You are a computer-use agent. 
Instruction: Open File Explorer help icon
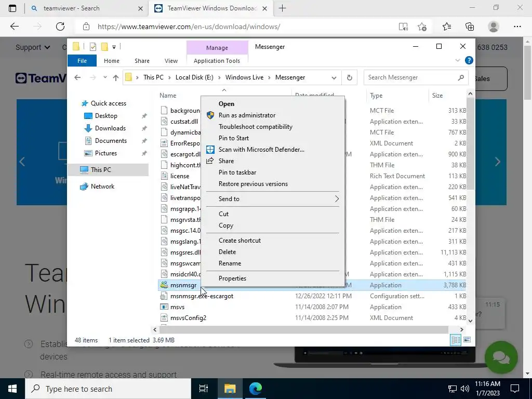click(469, 60)
